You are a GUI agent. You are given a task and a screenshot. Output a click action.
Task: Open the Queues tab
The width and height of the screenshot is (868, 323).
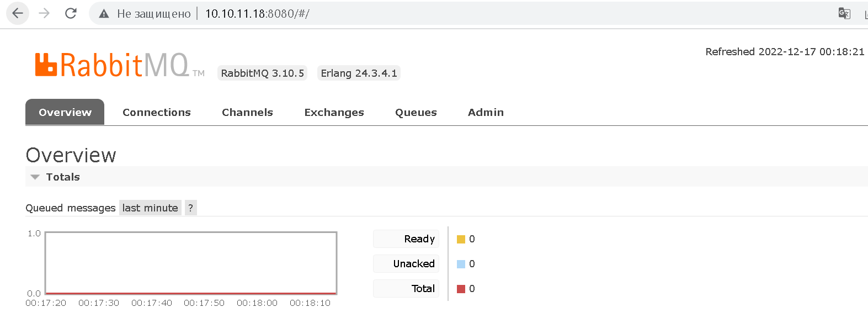pos(416,113)
